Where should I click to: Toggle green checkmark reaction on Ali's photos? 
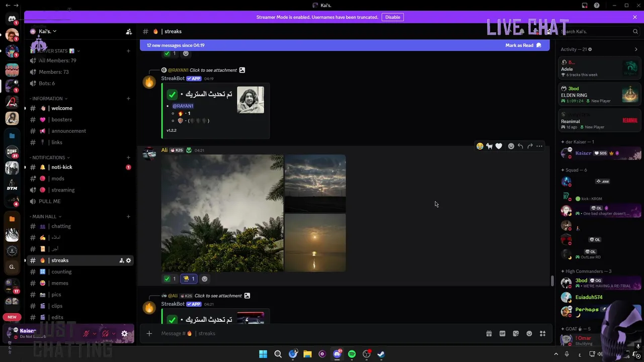click(170, 279)
